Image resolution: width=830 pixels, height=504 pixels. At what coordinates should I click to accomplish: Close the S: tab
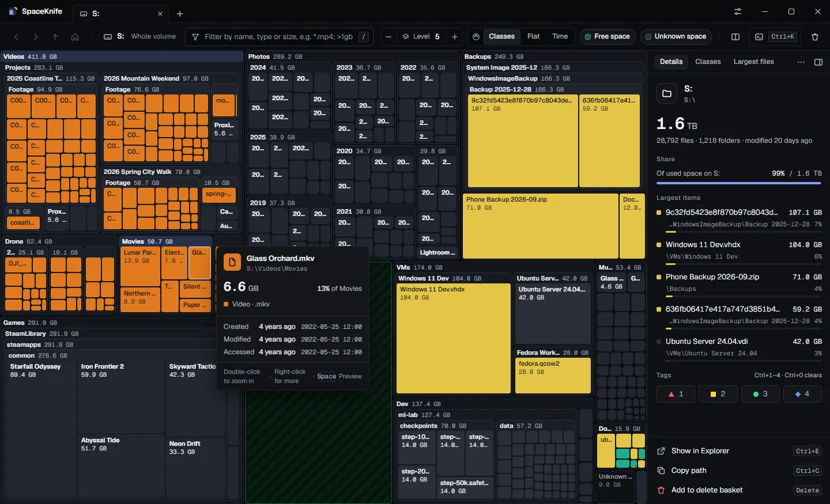(x=160, y=14)
